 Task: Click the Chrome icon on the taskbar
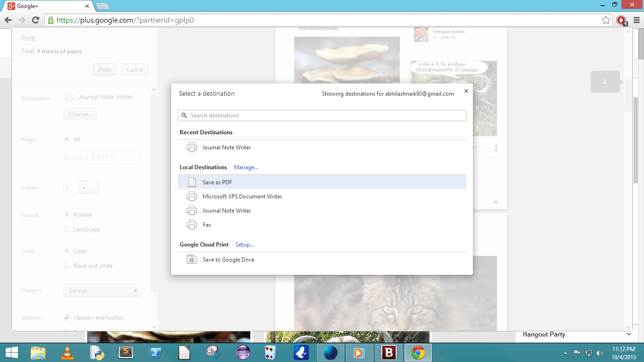point(418,353)
